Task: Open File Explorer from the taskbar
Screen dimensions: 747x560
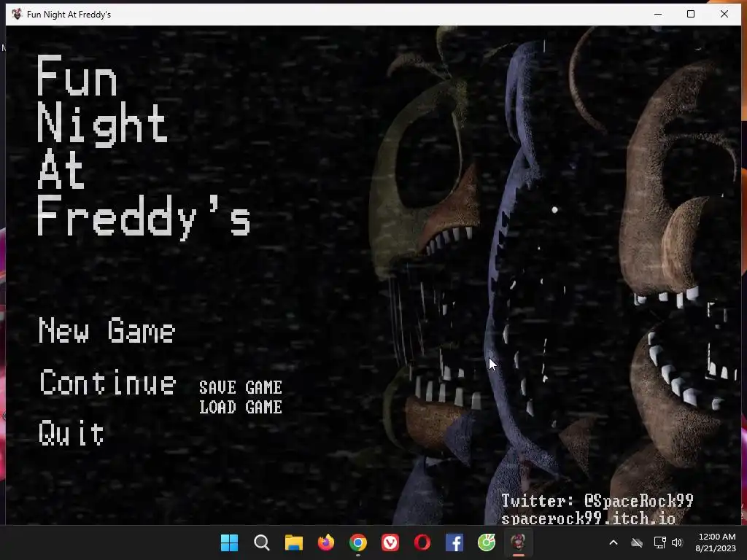Action: tap(294, 542)
